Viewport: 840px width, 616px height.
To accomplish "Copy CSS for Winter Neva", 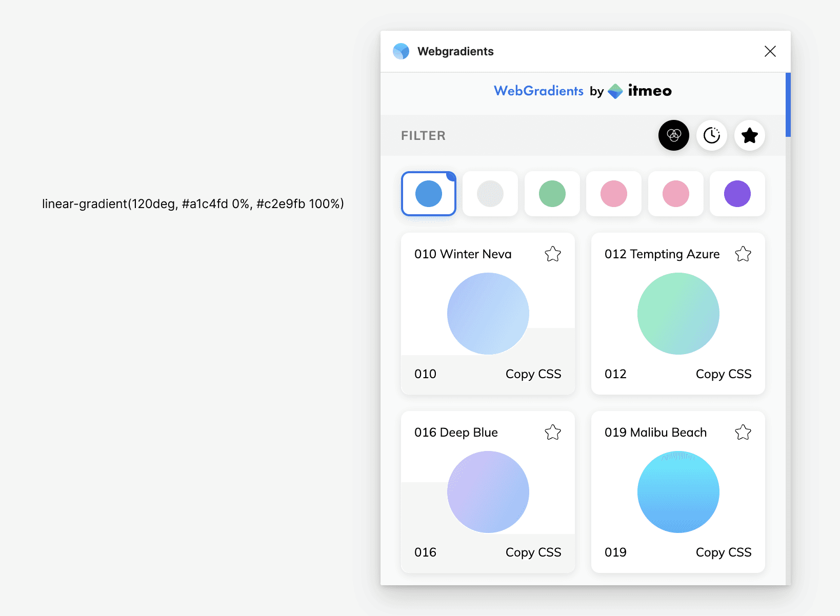I will pos(533,374).
